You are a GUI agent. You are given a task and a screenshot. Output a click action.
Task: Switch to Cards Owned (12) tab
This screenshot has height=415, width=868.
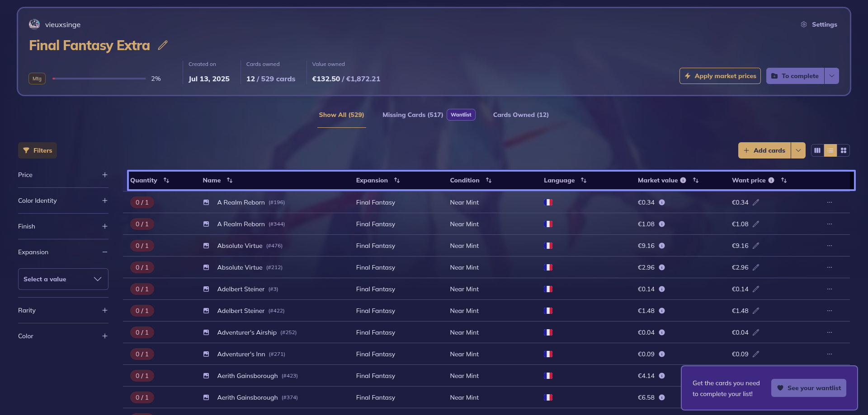(521, 115)
